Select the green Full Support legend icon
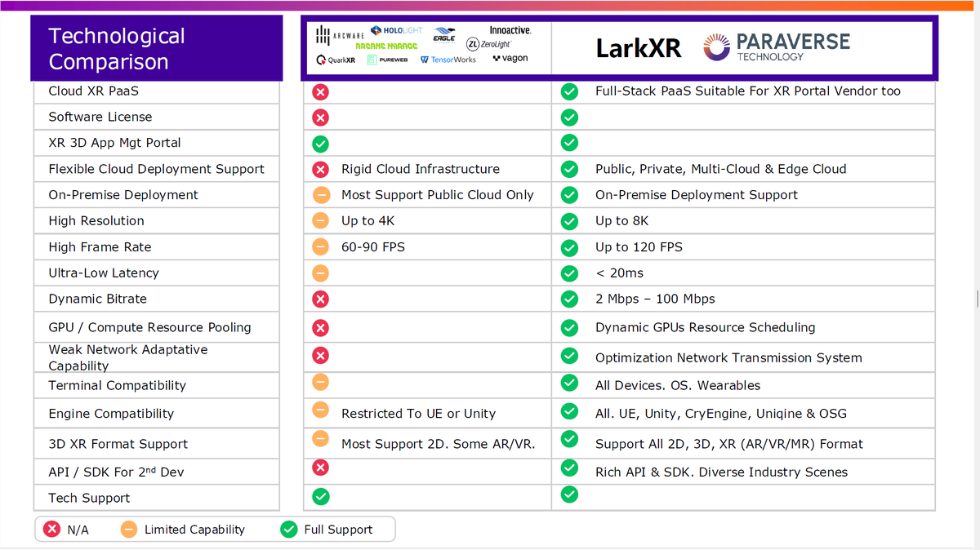This screenshot has width=980, height=550. (x=288, y=530)
